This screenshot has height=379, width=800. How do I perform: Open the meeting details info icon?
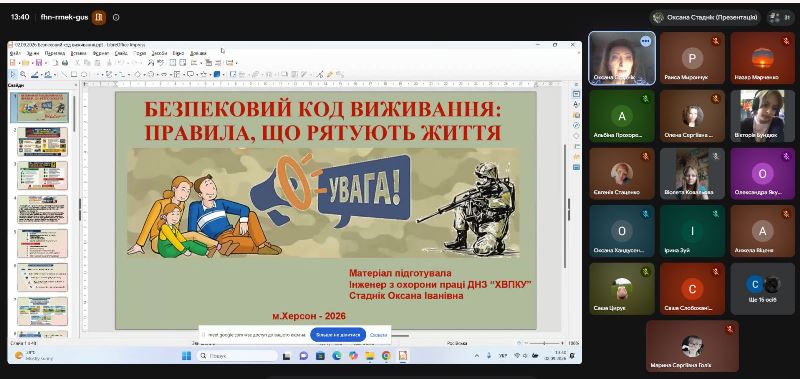click(116, 17)
